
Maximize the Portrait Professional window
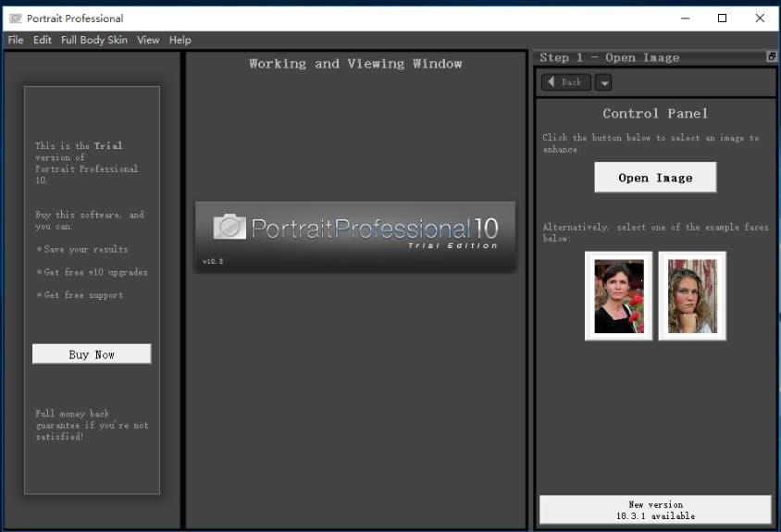click(x=722, y=19)
